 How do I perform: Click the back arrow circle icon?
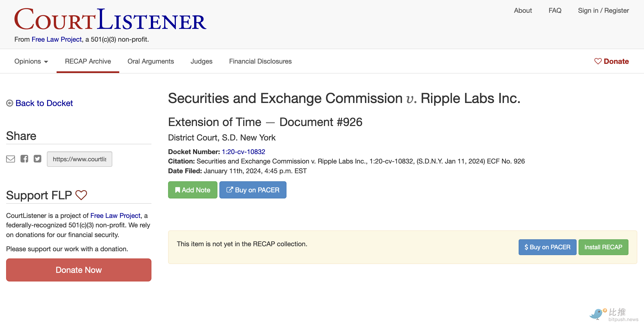click(10, 103)
